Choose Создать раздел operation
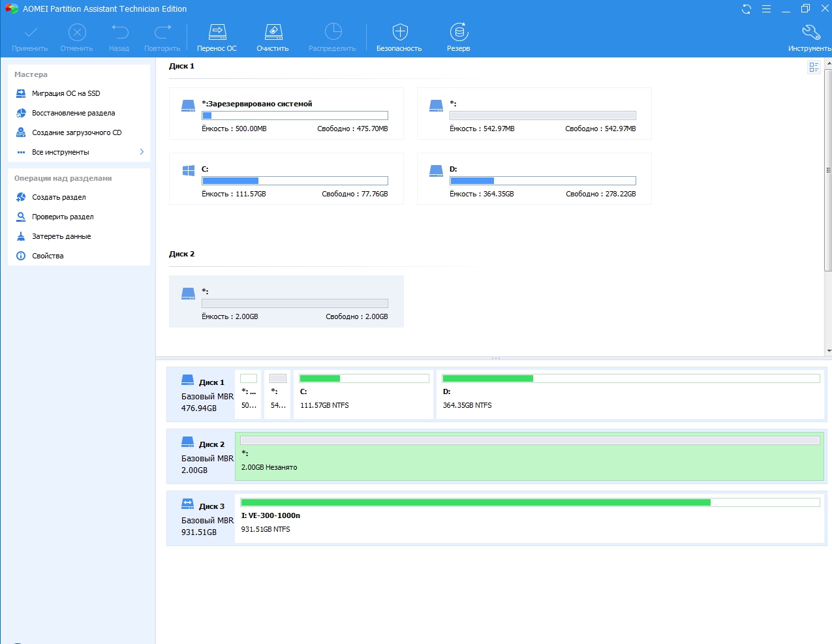The height and width of the screenshot is (644, 832). [59, 197]
